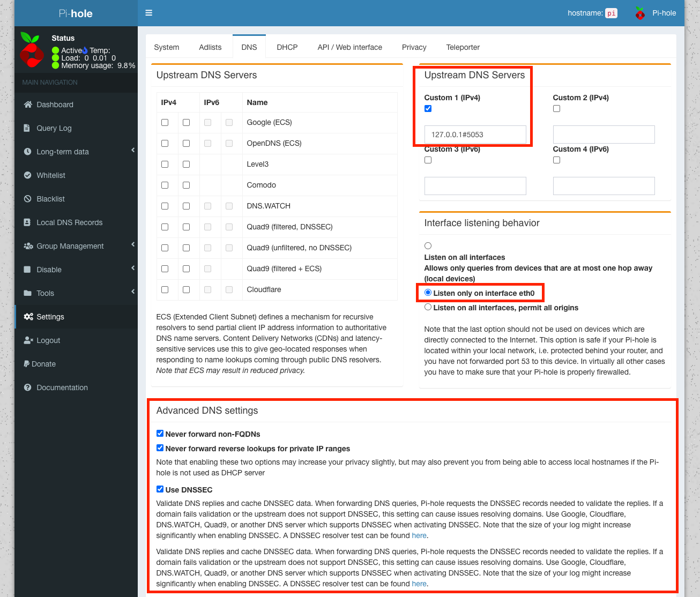Enable first IPv4 checkbox for Google (ECS)

pyautogui.click(x=165, y=123)
